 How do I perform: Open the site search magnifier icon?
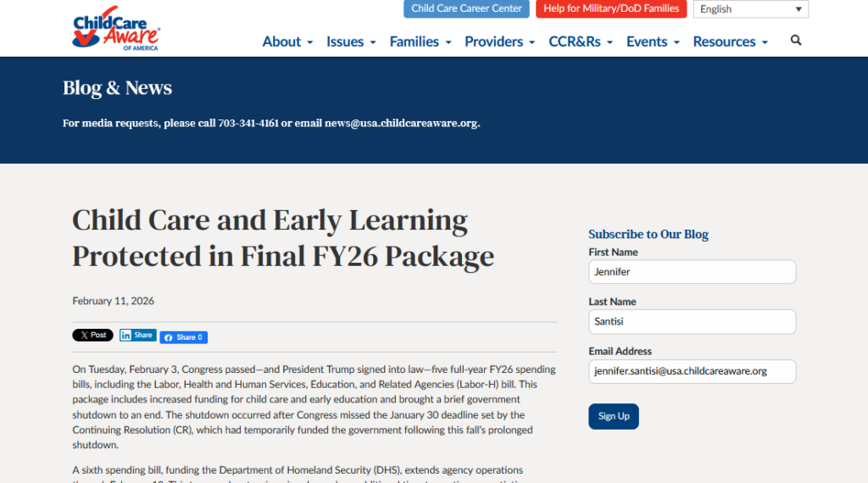tap(796, 40)
